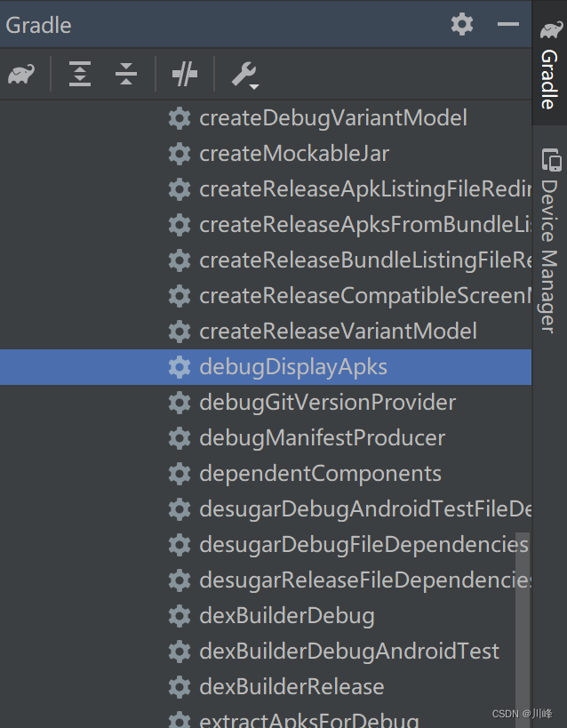567x728 pixels.
Task: Select the debugDisplayApks task gear icon
Action: click(x=180, y=366)
